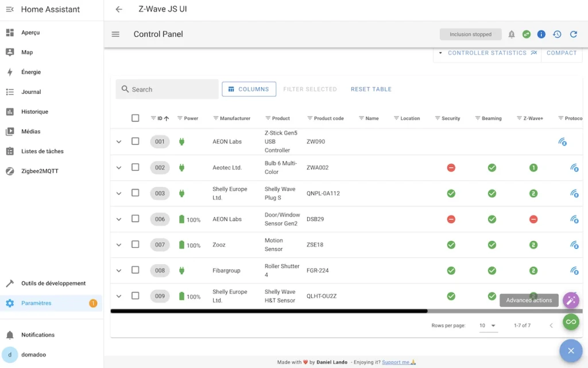Image resolution: width=588 pixels, height=368 pixels.
Task: Go back using the arrow next to Z-Wave JS UI
Action: (119, 9)
